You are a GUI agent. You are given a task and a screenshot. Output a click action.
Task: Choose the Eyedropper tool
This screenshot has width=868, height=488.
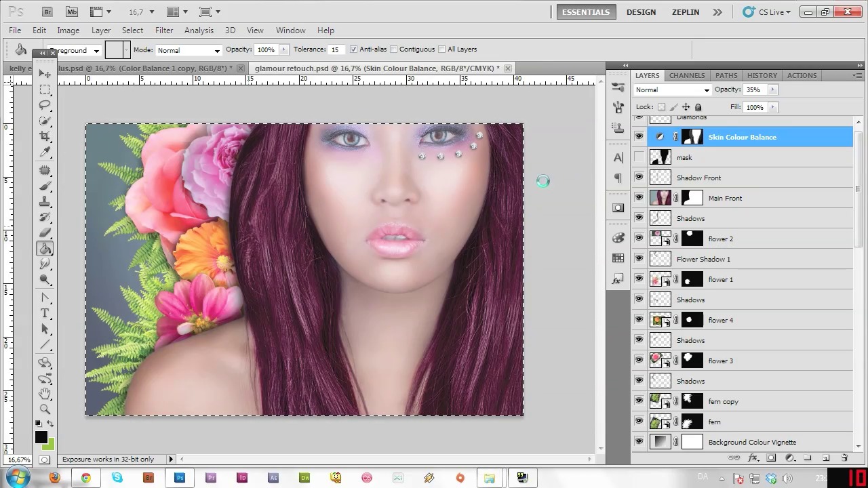[45, 152]
